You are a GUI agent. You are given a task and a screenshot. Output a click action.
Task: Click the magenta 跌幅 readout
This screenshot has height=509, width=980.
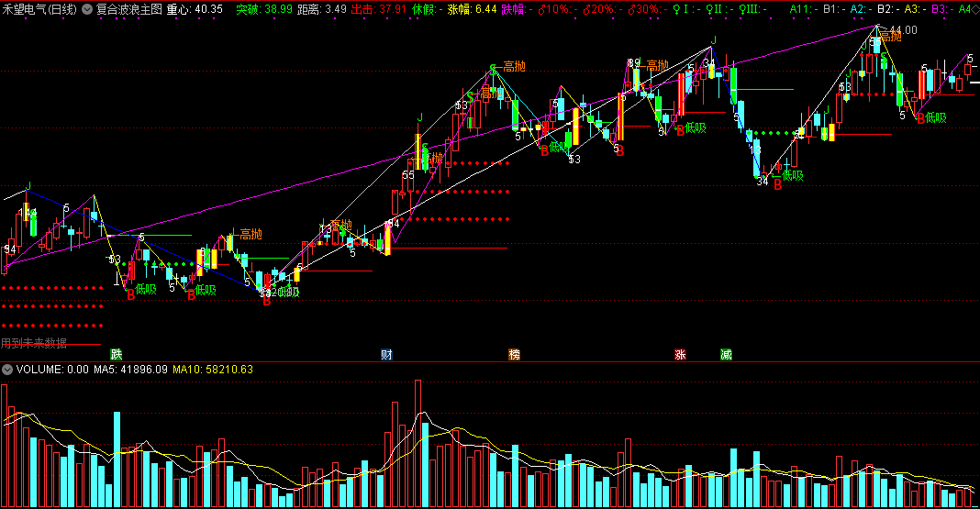[x=517, y=9]
